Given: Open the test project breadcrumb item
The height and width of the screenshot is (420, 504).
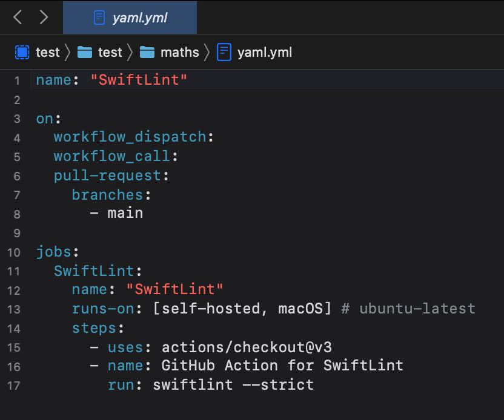Looking at the screenshot, I should [x=48, y=52].
